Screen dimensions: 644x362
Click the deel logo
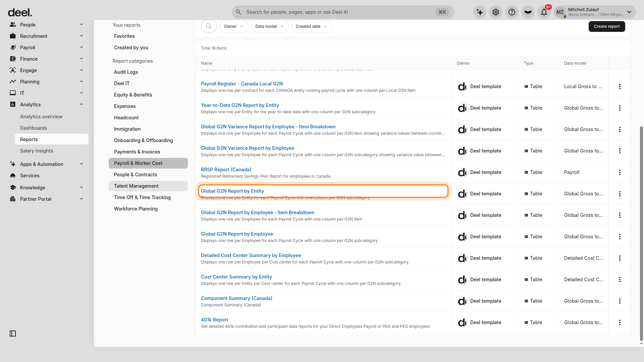click(20, 13)
